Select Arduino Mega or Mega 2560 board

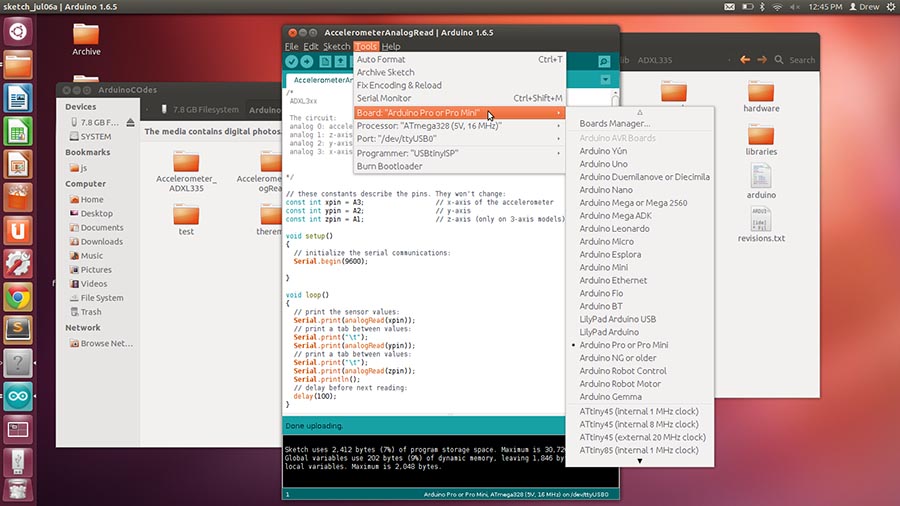pyautogui.click(x=633, y=203)
